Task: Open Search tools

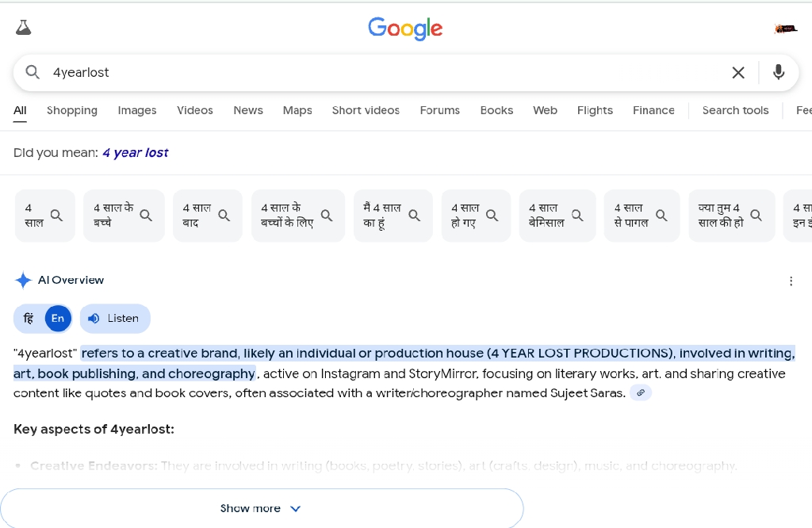Action: pos(735,110)
